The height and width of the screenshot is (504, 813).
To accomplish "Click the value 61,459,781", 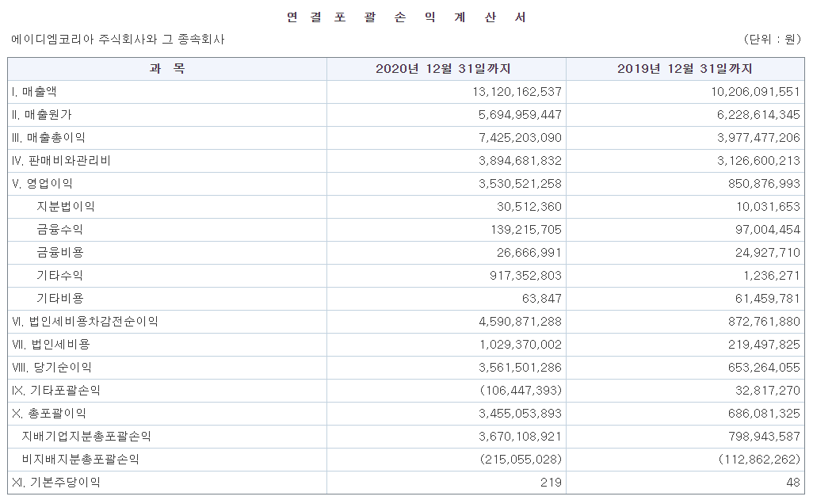I will [x=768, y=299].
